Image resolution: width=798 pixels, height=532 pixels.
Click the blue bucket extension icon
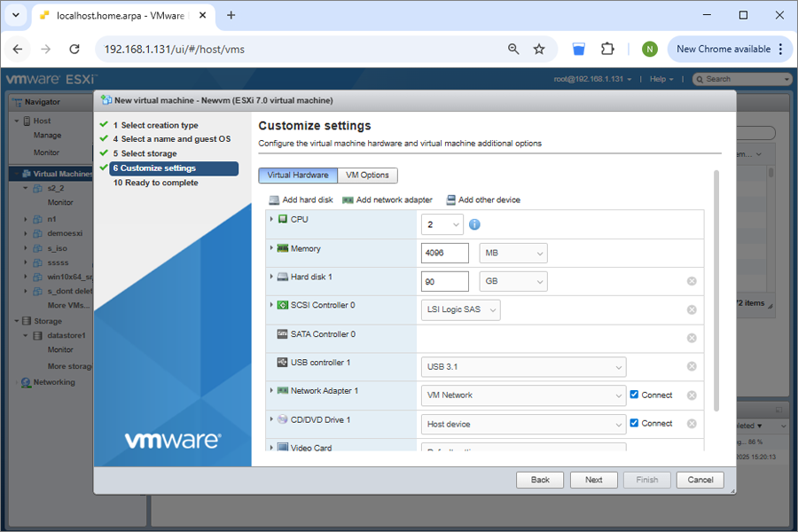coord(579,49)
